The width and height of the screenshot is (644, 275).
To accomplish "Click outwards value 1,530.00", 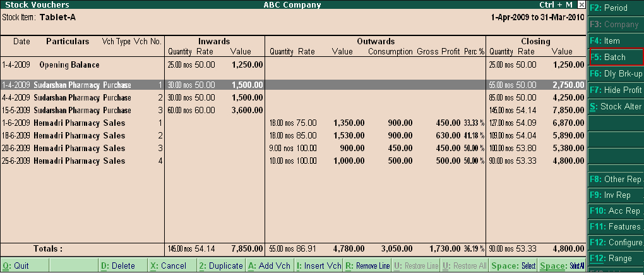I will point(349,136).
